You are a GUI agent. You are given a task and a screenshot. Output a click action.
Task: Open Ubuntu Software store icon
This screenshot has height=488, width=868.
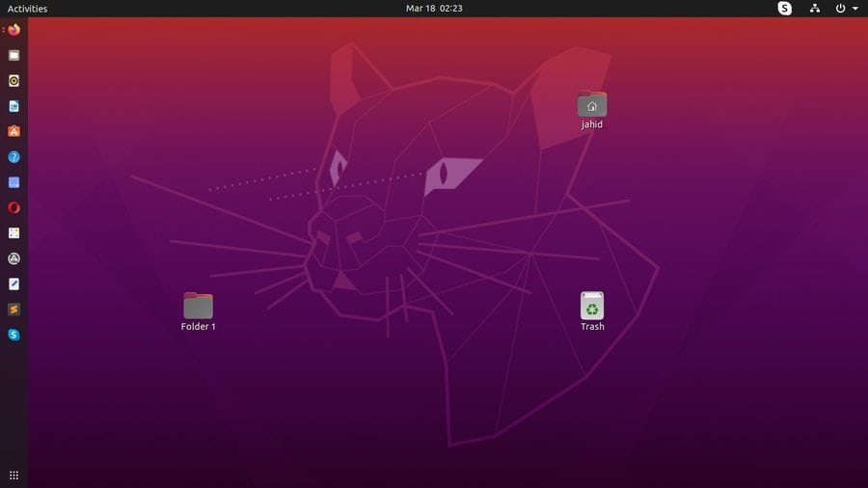[14, 132]
